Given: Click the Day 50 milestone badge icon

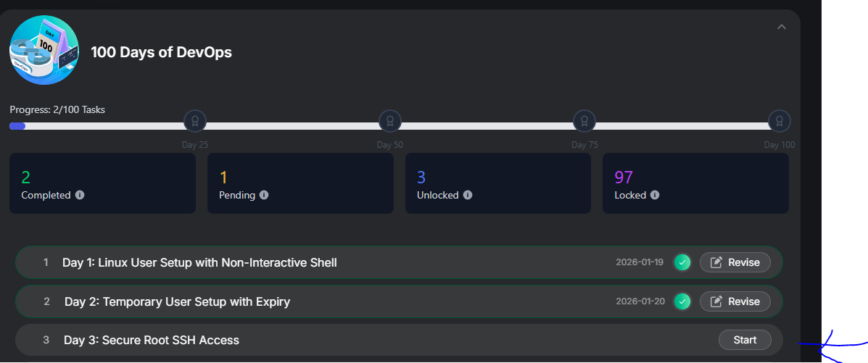Looking at the screenshot, I should pyautogui.click(x=390, y=120).
